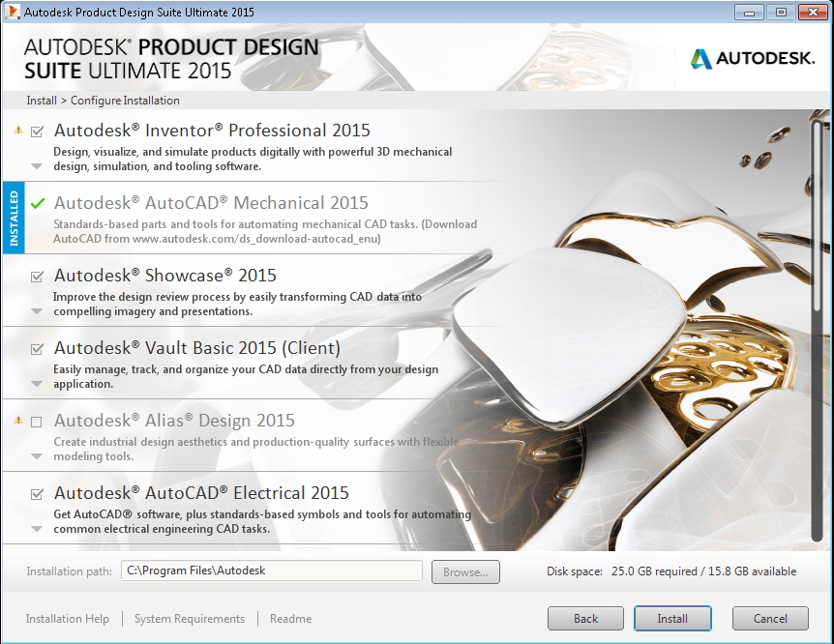
Task: Click the green installed checkmark for AutoCAD Mechanical
Action: 37,203
